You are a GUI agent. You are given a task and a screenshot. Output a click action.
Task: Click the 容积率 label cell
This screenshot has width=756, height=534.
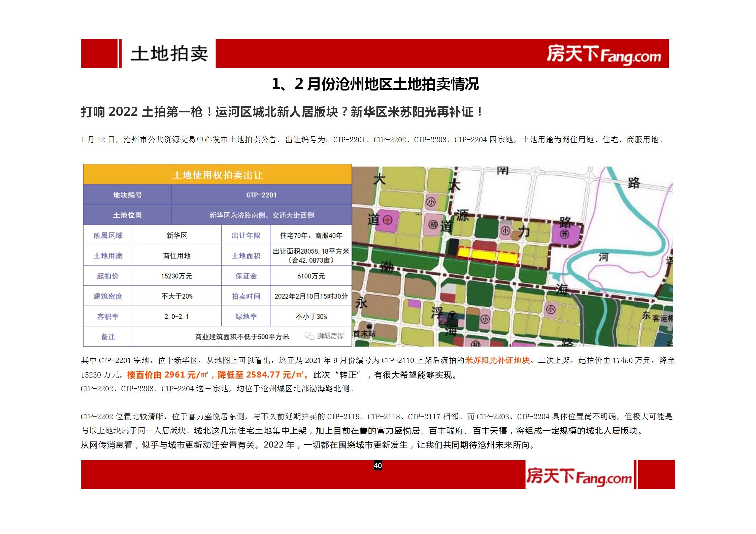(108, 316)
